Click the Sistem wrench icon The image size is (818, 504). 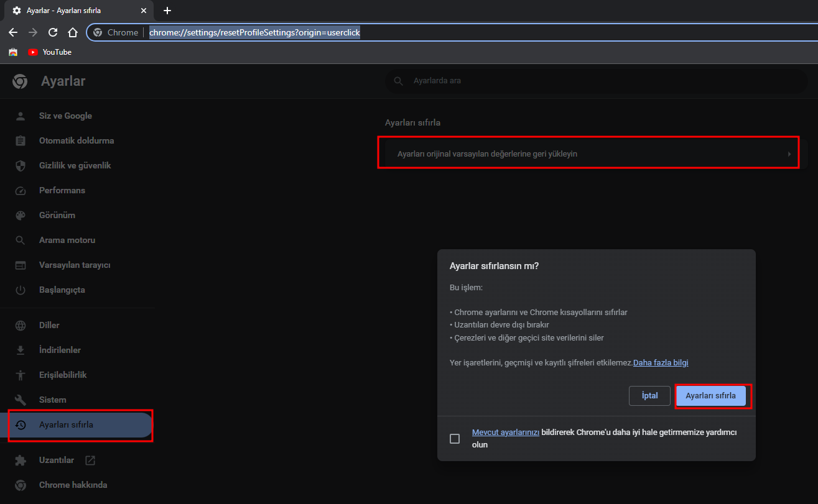(x=21, y=400)
